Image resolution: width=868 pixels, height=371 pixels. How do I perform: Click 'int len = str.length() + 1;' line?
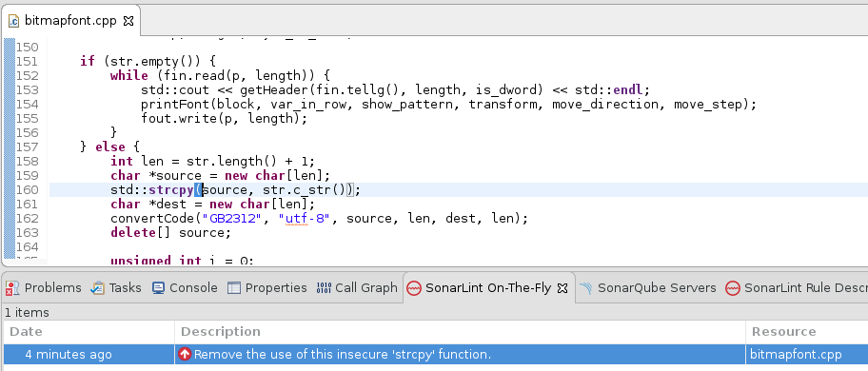(212, 162)
